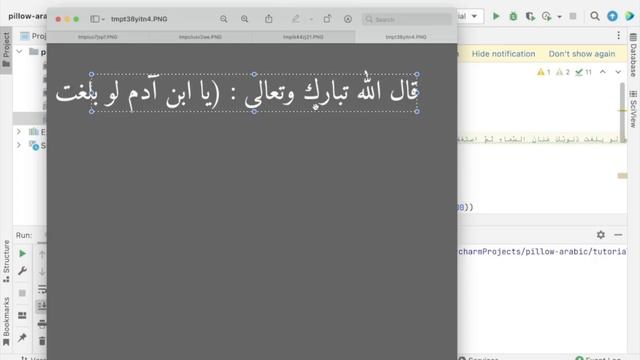Switch to the first Preview tab

[x=98, y=37]
